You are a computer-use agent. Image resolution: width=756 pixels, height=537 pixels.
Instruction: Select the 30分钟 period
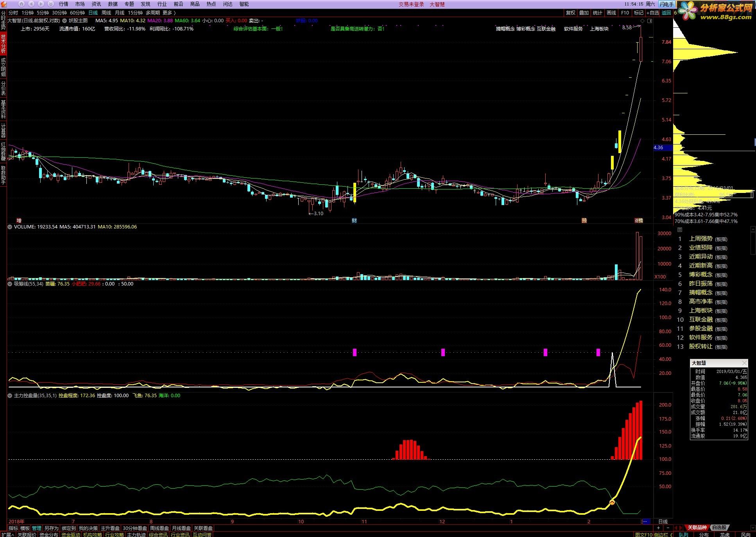tap(59, 13)
